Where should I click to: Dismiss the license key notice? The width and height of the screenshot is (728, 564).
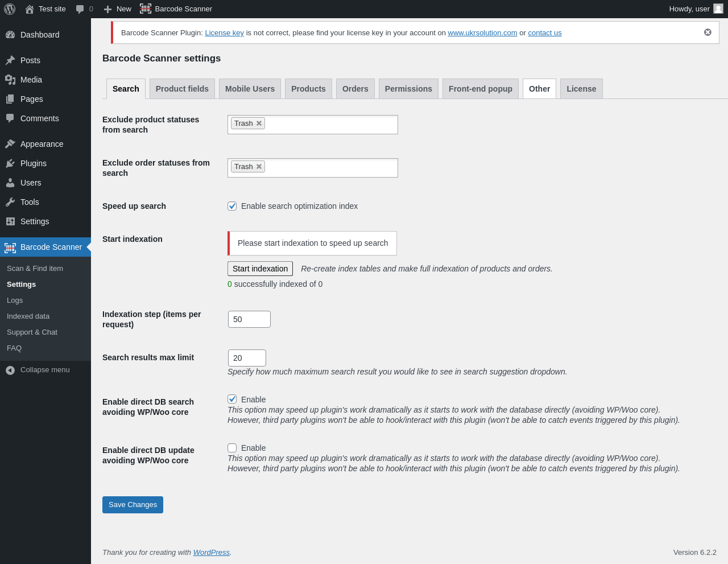[x=708, y=32]
